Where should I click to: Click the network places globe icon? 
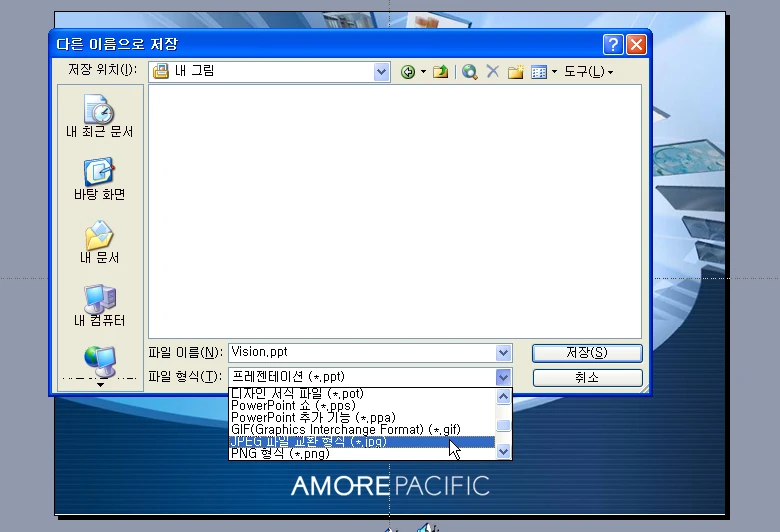[100, 361]
